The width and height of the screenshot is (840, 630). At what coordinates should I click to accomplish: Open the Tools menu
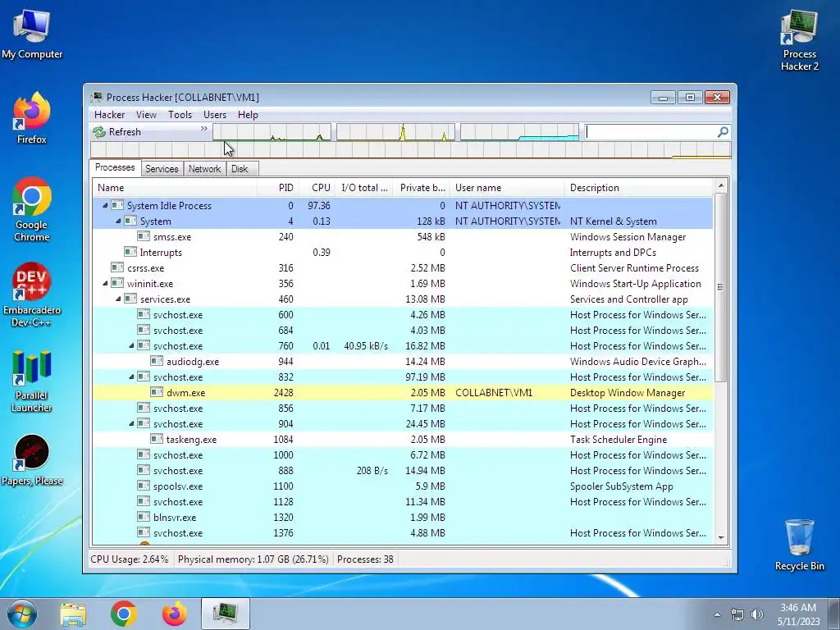click(180, 115)
